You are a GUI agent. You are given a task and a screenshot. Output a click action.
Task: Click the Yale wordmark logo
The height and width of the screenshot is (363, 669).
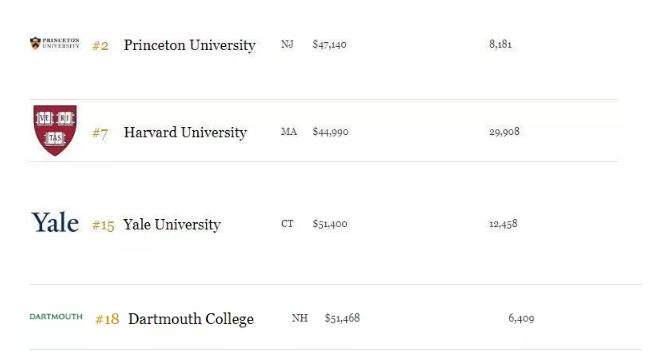tap(55, 223)
